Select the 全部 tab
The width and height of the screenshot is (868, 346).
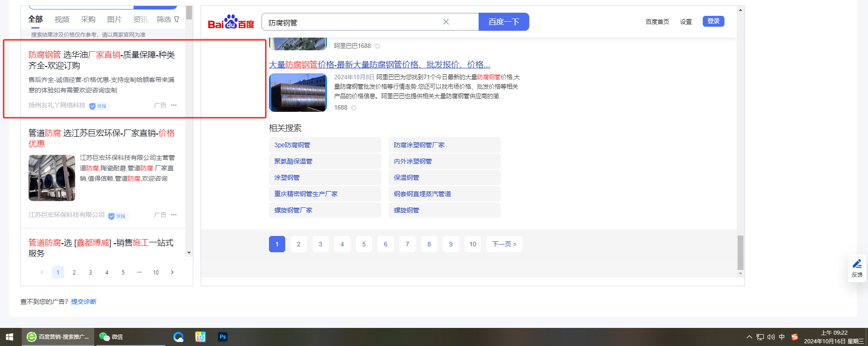coord(35,19)
